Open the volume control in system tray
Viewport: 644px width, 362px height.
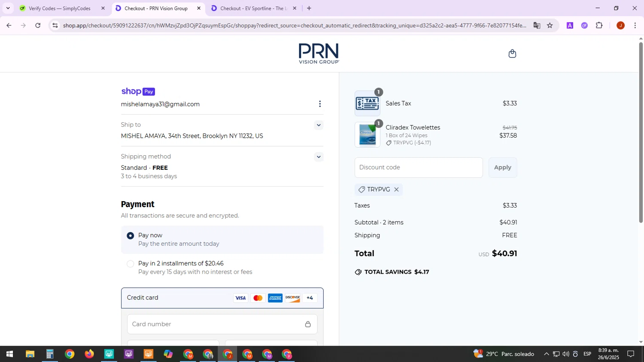pos(565,354)
